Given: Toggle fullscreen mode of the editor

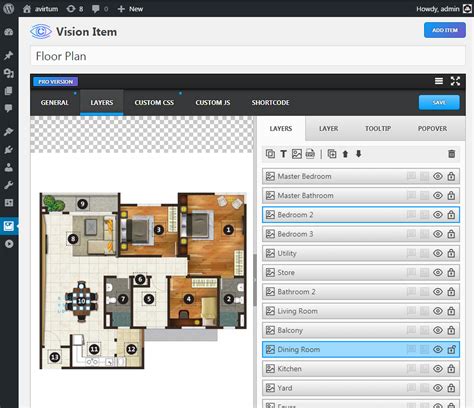Looking at the screenshot, I should (x=455, y=81).
